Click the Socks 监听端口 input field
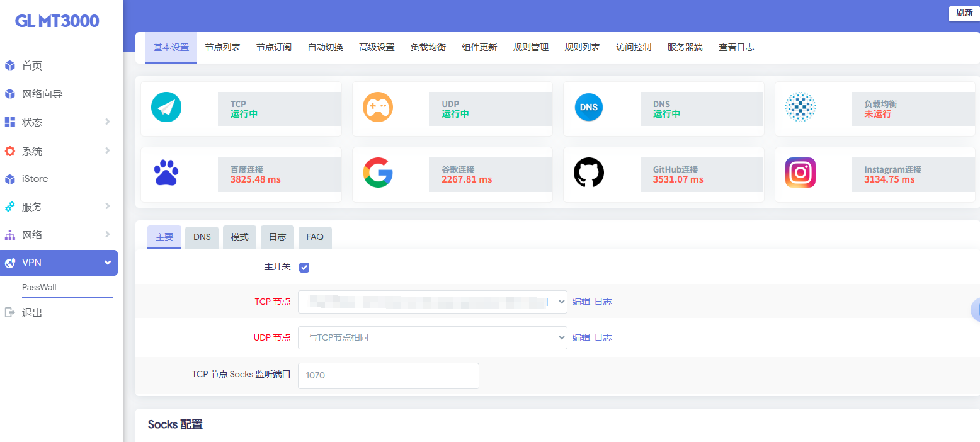This screenshot has height=442, width=980. pyautogui.click(x=388, y=376)
